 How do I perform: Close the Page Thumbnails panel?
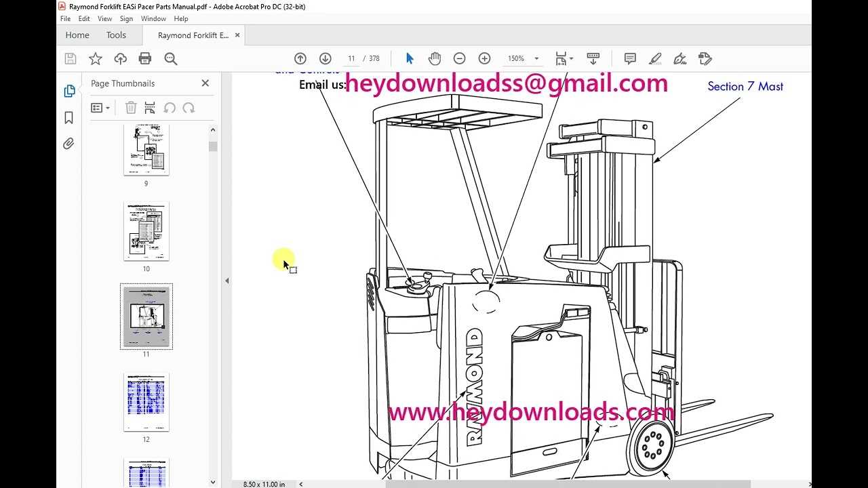coord(205,83)
